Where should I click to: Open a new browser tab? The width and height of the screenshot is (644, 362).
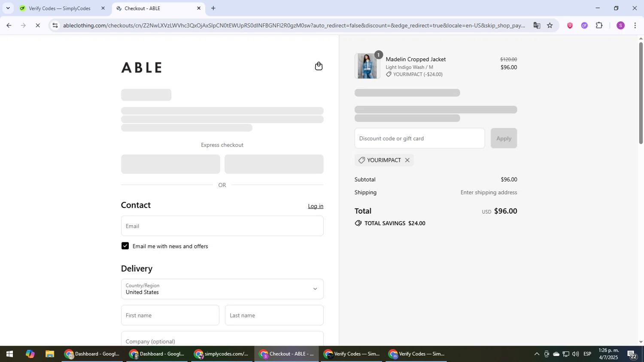tap(213, 8)
